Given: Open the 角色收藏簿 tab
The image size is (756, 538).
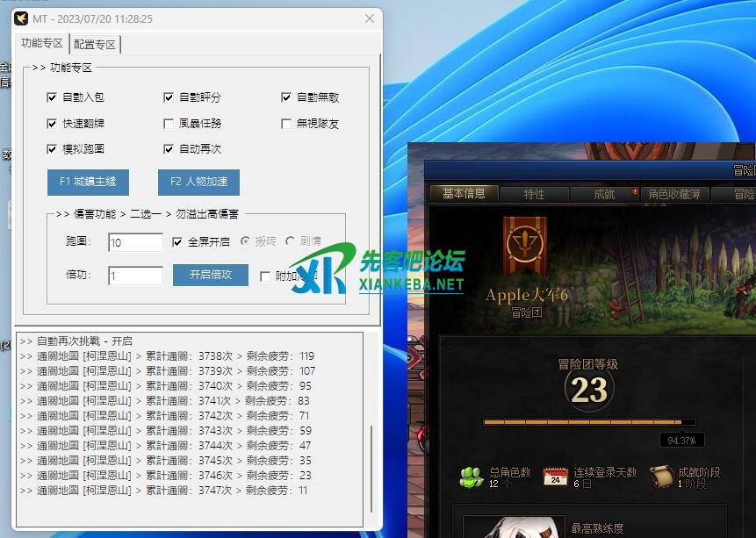Looking at the screenshot, I should [674, 194].
